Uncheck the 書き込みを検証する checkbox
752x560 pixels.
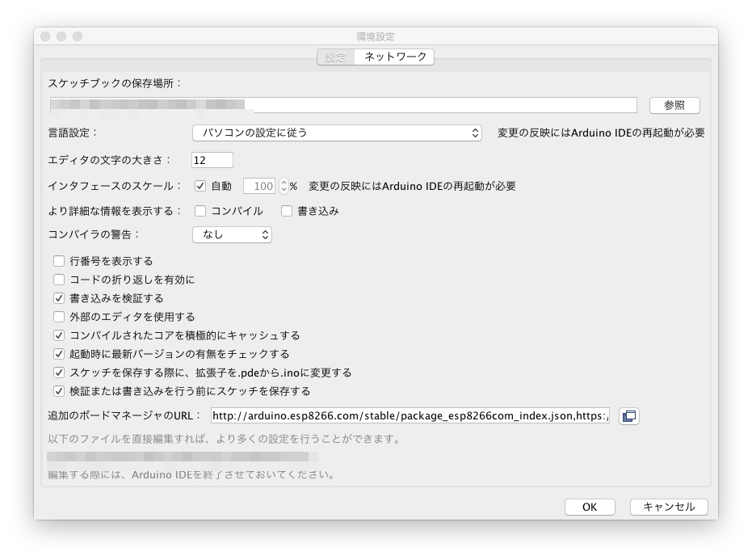[x=59, y=298]
